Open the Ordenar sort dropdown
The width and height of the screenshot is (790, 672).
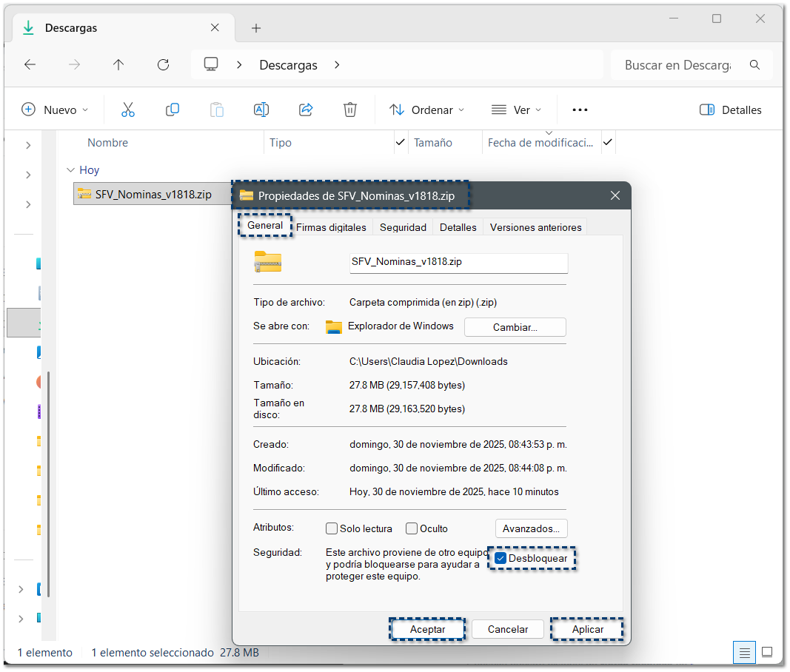click(x=427, y=110)
